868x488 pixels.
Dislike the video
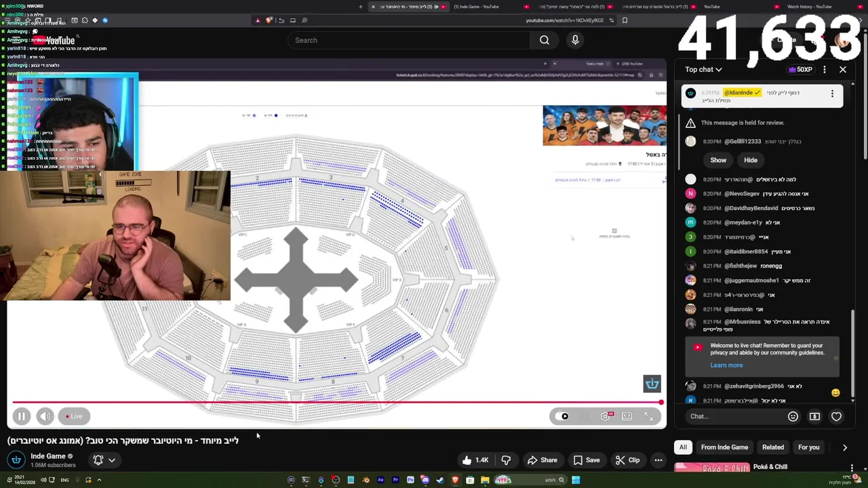point(506,460)
